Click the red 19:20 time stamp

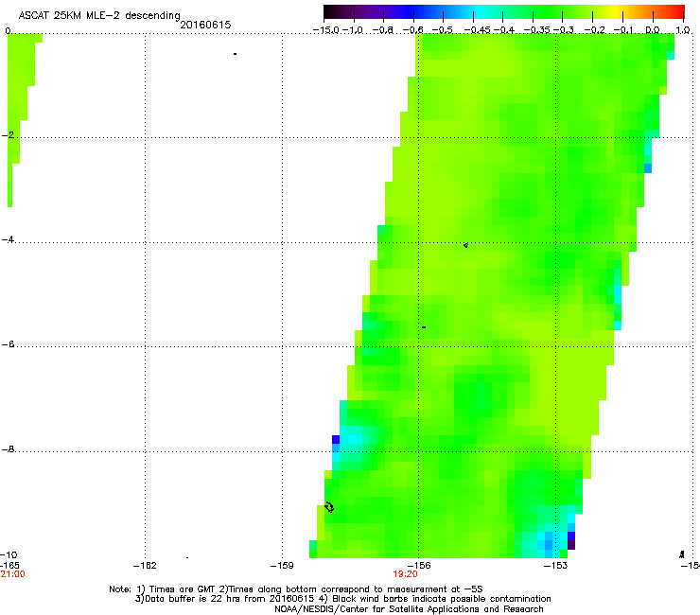[x=406, y=574]
